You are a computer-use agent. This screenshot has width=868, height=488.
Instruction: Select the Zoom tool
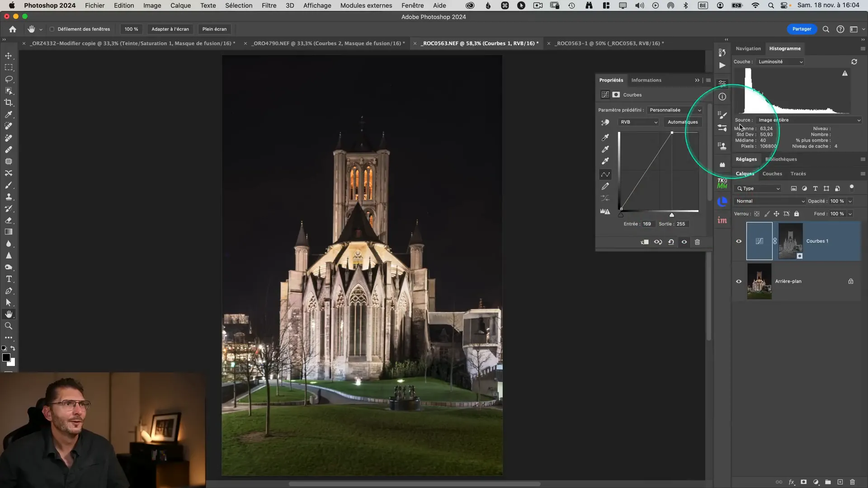[9, 326]
